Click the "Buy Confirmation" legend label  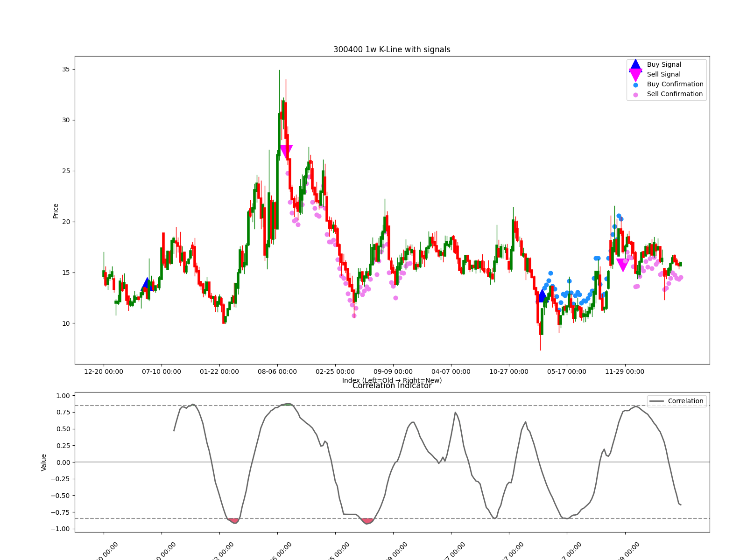point(675,84)
